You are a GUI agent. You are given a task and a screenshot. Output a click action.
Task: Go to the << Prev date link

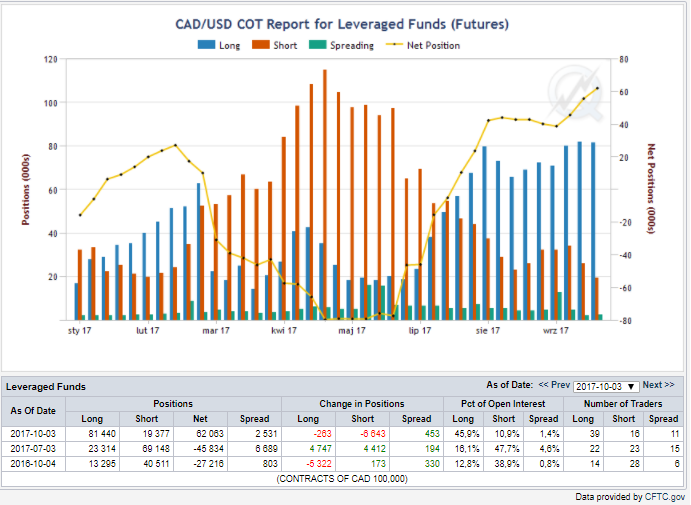pos(554,385)
